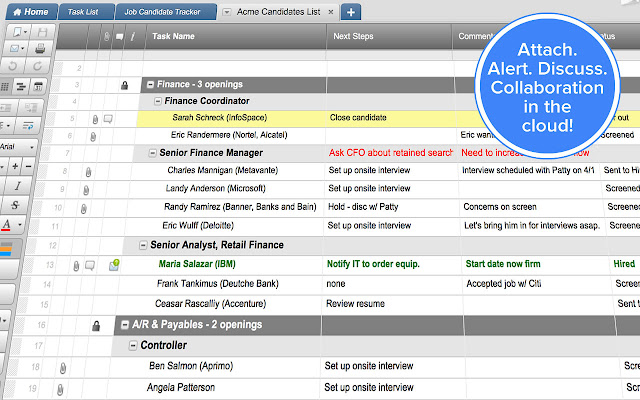
Task: Click the orange and blue highlight icon
Action: (6, 249)
